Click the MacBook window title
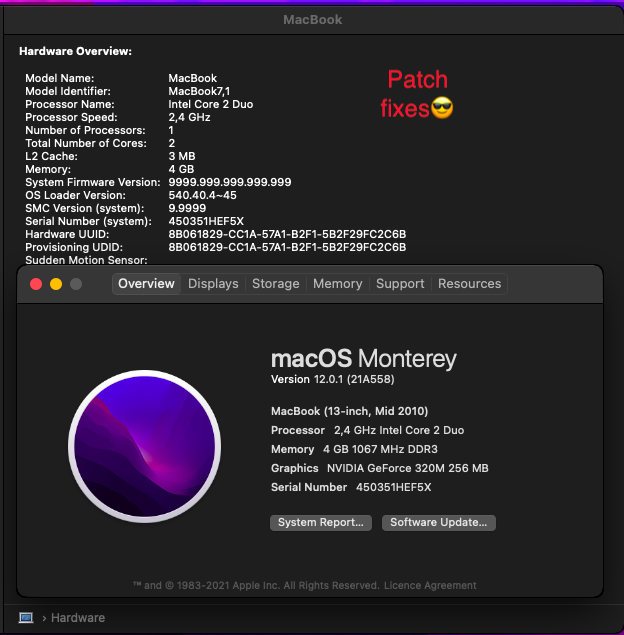This screenshot has width=624, height=635. (312, 19)
